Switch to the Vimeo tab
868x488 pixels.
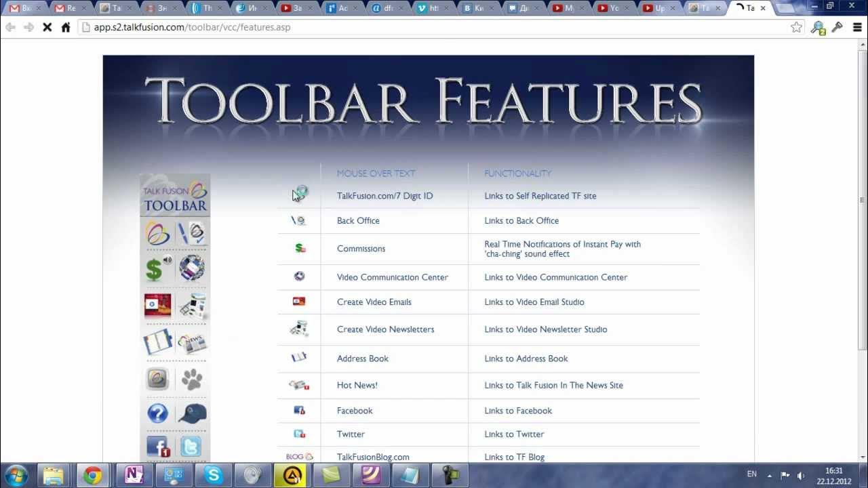point(430,8)
